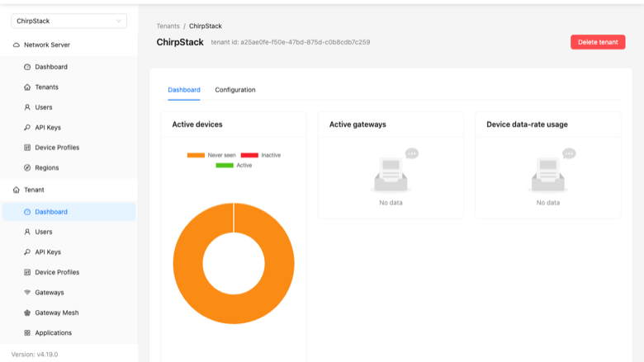The image size is (644, 362).
Task: Click the Applications grid icon
Action: [x=27, y=332]
